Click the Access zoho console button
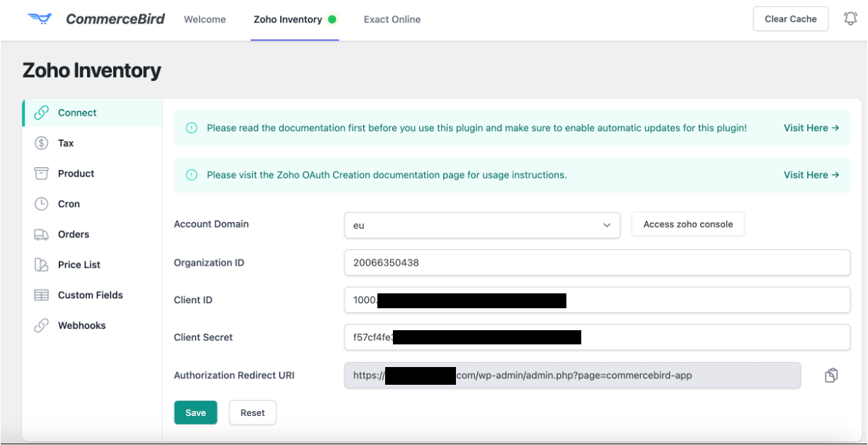 pyautogui.click(x=688, y=225)
